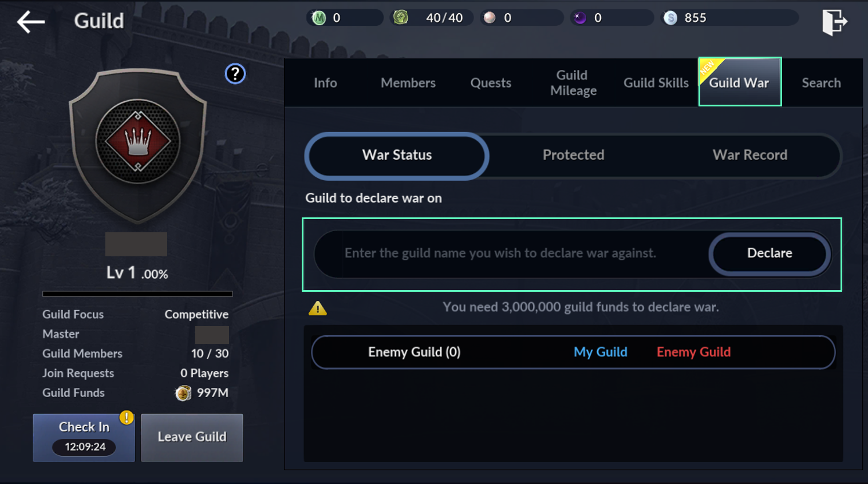Tap the silver coin icon
Image resolution: width=868 pixels, height=484 pixels.
click(670, 18)
